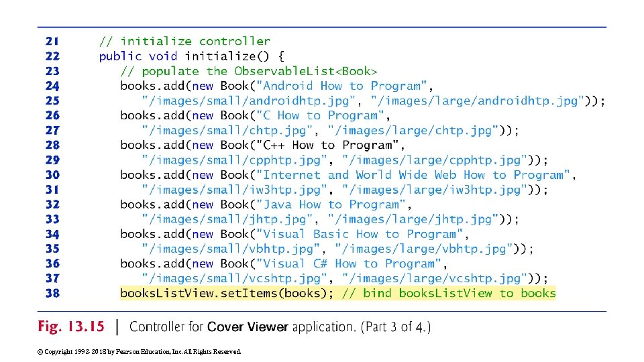Click "/images/small/jhtp.jpg" path
Image resolution: width=644 pixels, height=362 pixels.
click(227, 219)
